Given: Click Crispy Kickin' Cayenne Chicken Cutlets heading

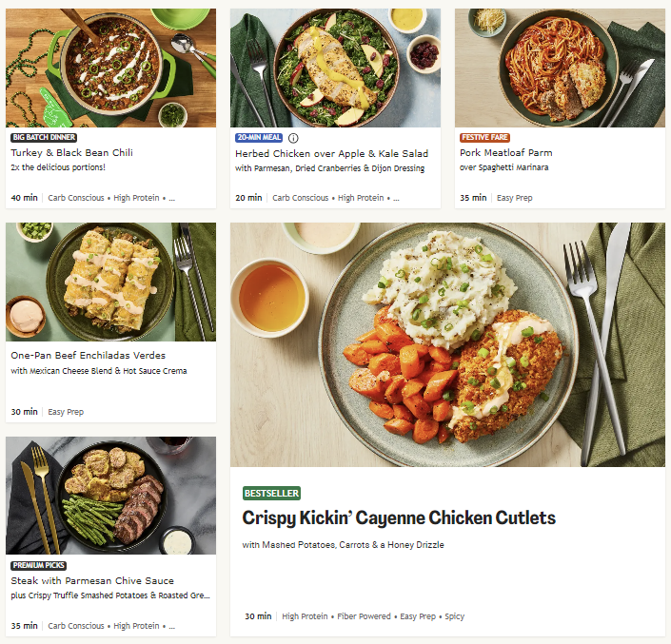Looking at the screenshot, I should [x=399, y=518].
